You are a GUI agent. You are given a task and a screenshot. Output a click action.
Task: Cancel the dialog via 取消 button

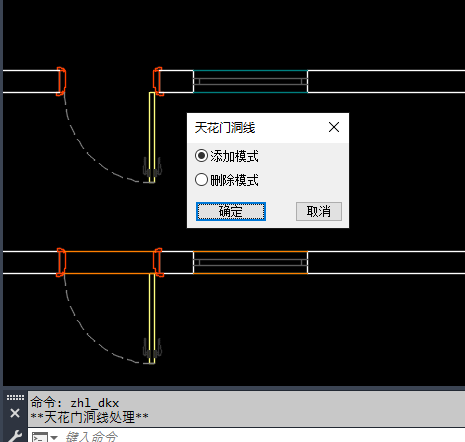pyautogui.click(x=319, y=211)
